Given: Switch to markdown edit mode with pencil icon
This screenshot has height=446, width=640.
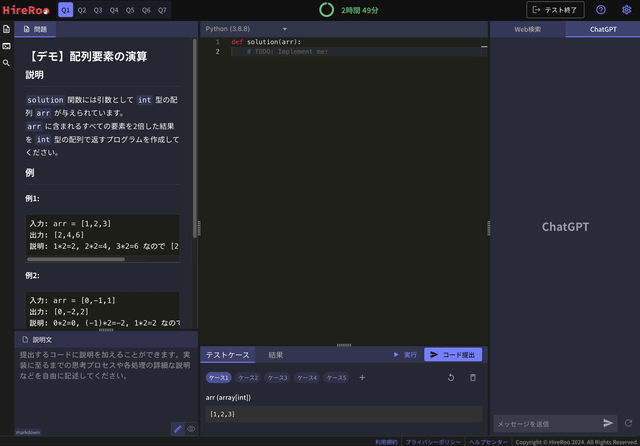Looking at the screenshot, I should pos(177,429).
